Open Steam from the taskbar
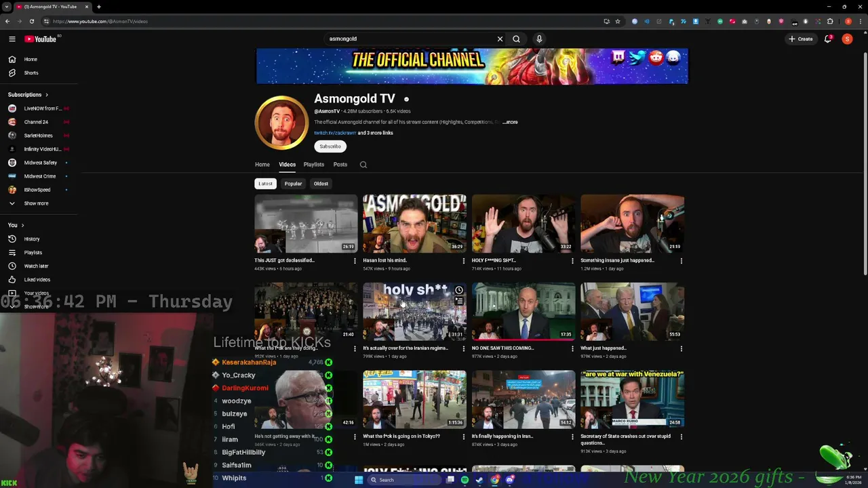 [x=479, y=480]
